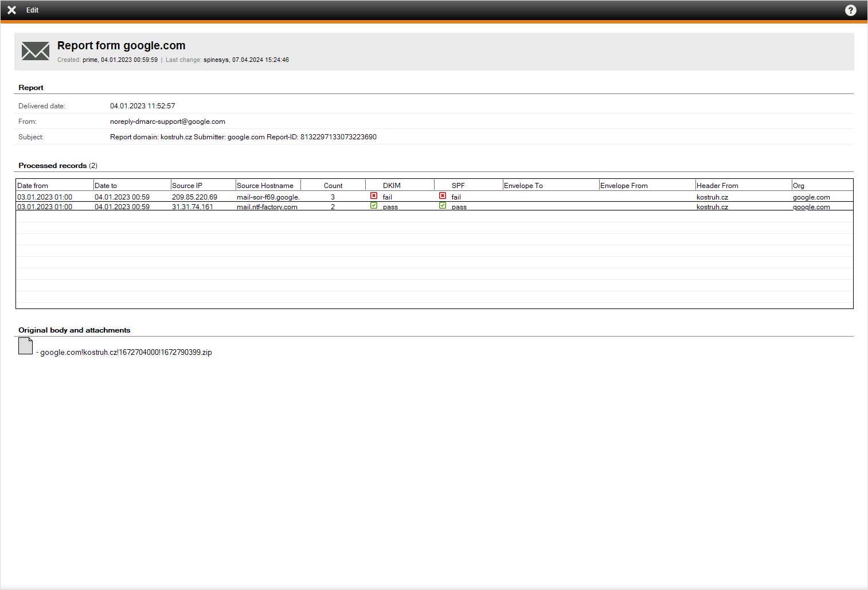Click Original body and attachments heading
Image resolution: width=868 pixels, height=590 pixels.
point(75,330)
